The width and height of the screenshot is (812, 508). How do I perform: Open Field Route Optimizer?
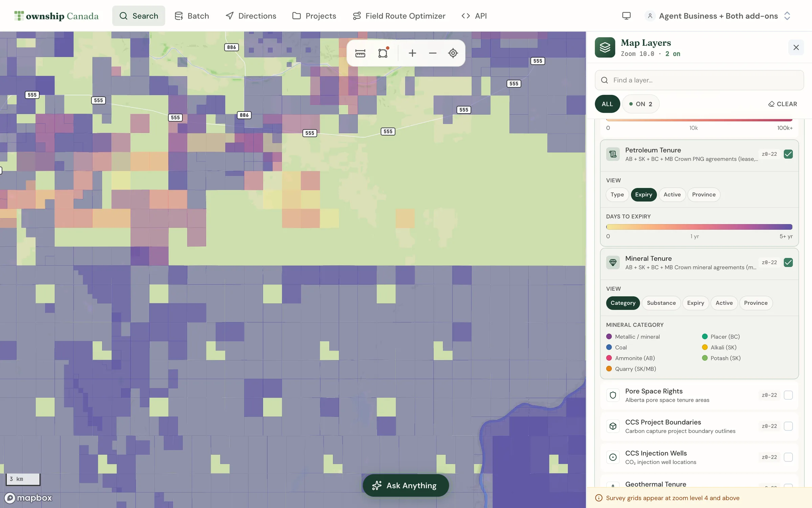(x=399, y=16)
